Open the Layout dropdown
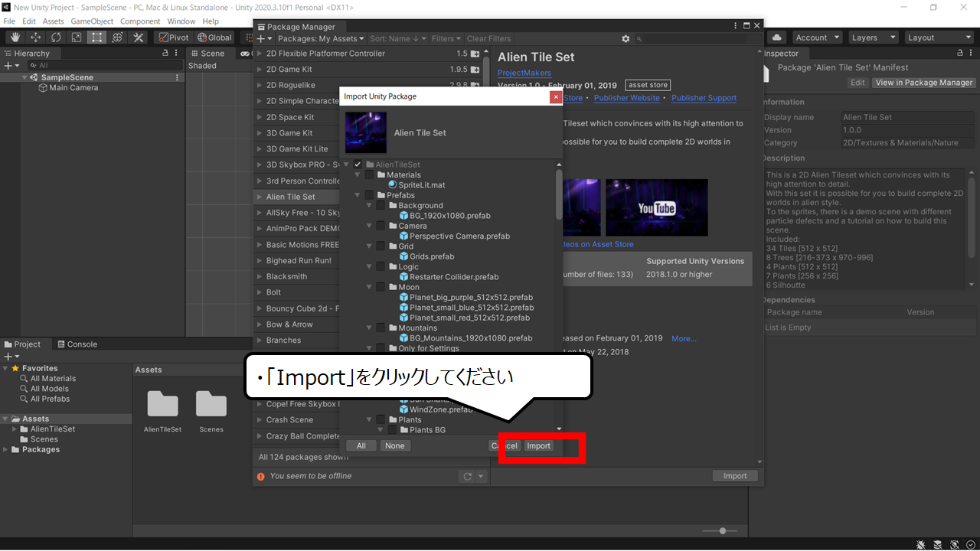This screenshot has width=980, height=551. (938, 37)
